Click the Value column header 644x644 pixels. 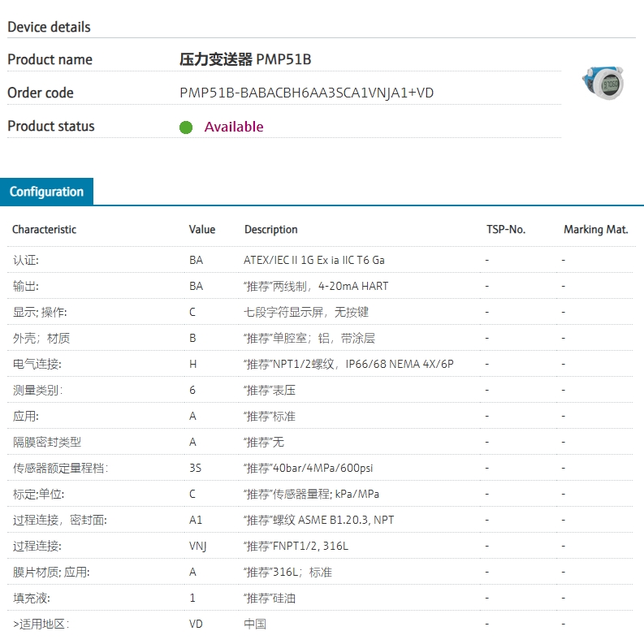(202, 230)
